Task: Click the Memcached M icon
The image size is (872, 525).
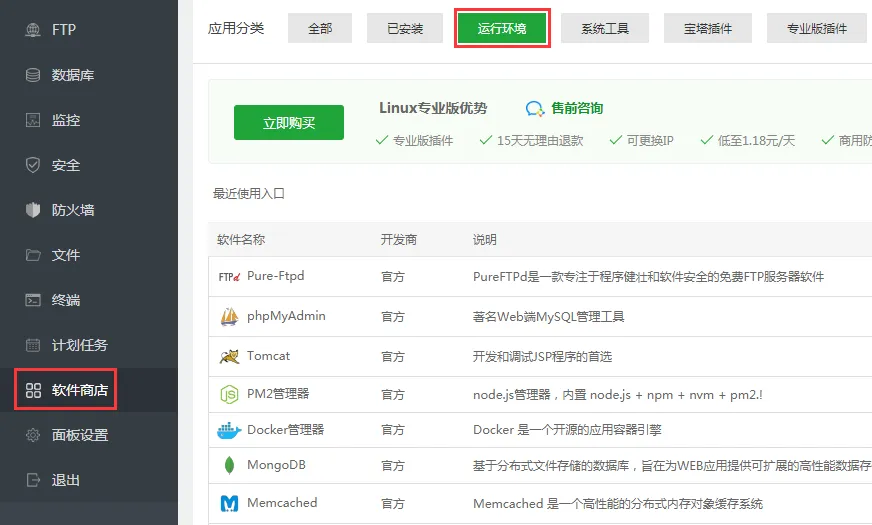Action: click(229, 503)
